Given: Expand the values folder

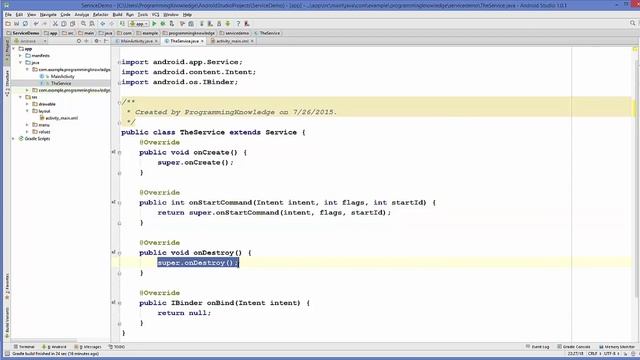Looking at the screenshot, I should click(x=28, y=132).
